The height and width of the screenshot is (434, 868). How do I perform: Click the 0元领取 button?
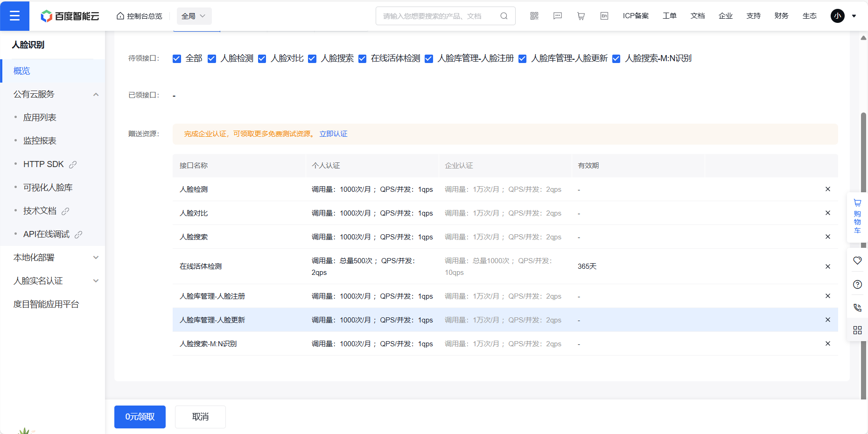(140, 417)
